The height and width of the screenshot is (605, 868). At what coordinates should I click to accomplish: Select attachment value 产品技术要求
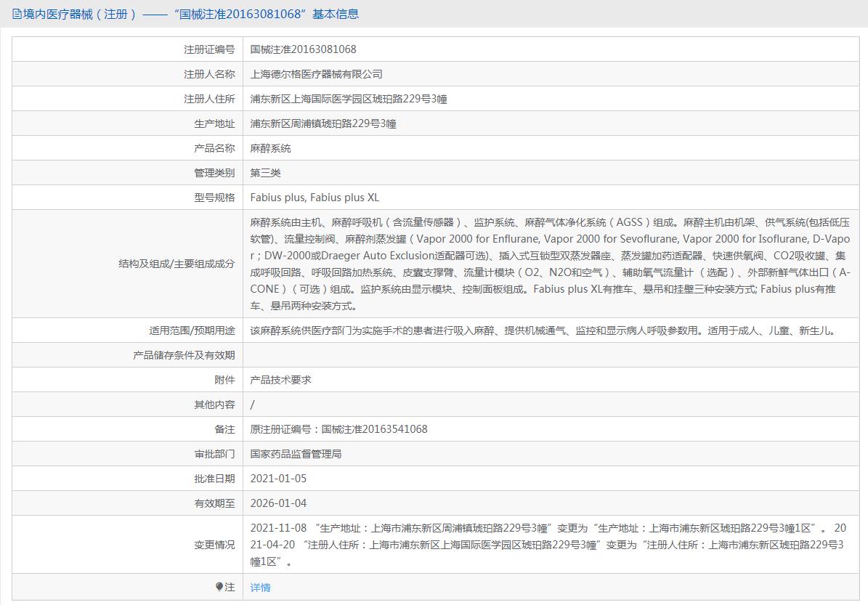point(280,380)
